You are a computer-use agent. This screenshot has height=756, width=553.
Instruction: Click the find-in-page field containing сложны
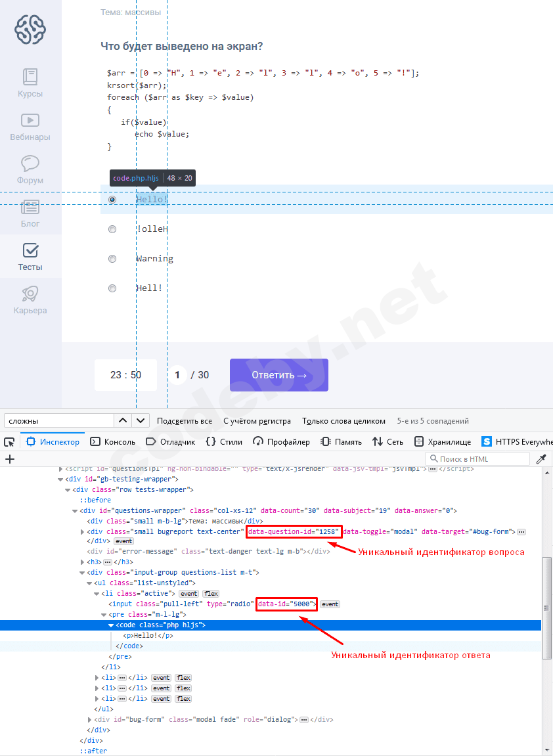(59, 421)
